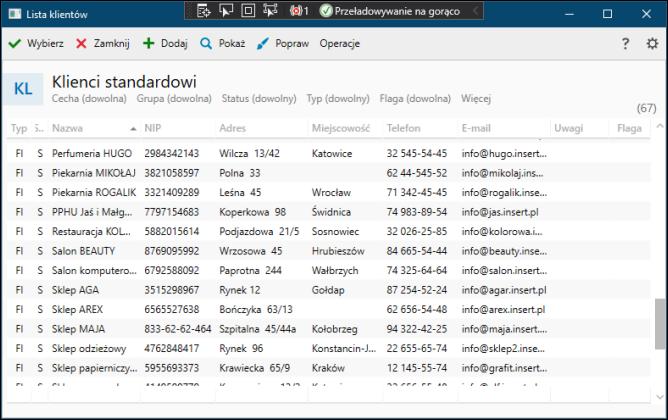Sort by the Telefon column header
The image size is (668, 420).
pyautogui.click(x=403, y=128)
